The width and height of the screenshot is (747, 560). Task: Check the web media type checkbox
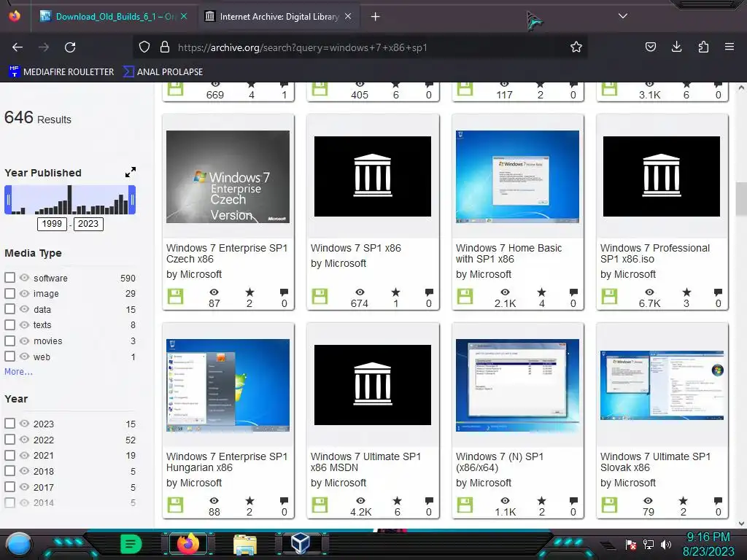(9, 356)
